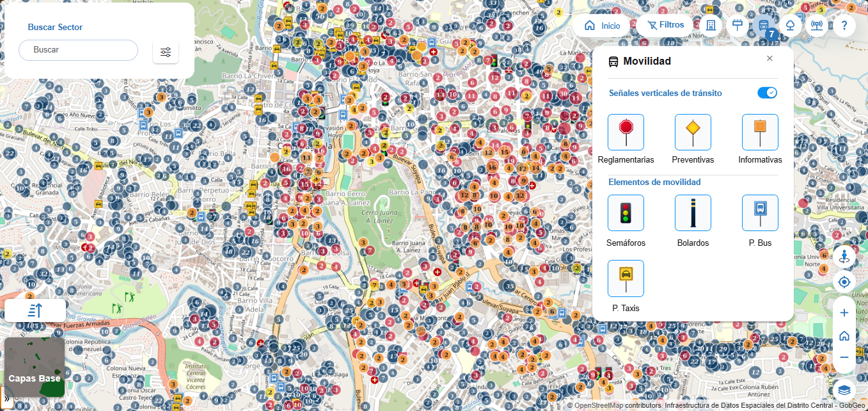Open the antenna telecommunications category icon
868x411 pixels.
point(817,26)
